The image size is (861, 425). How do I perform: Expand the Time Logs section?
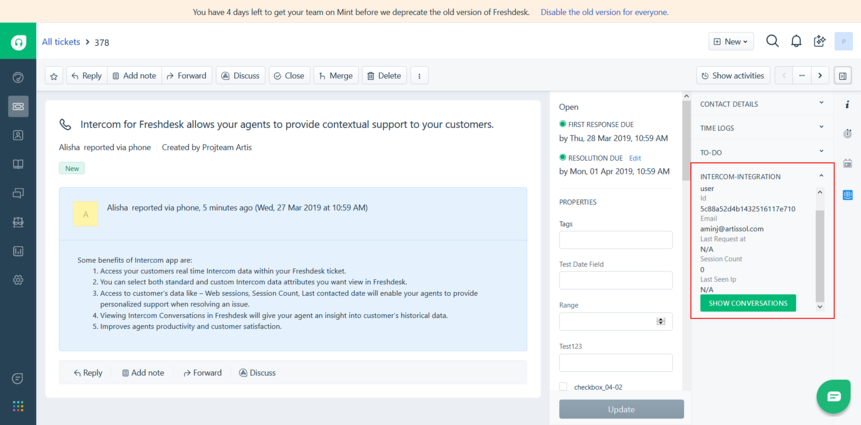762,127
